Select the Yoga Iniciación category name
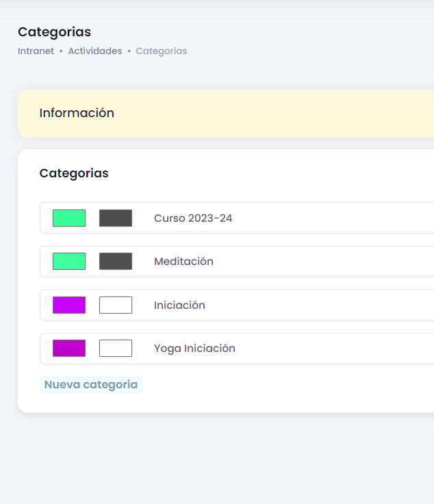434x504 pixels. [x=194, y=349]
